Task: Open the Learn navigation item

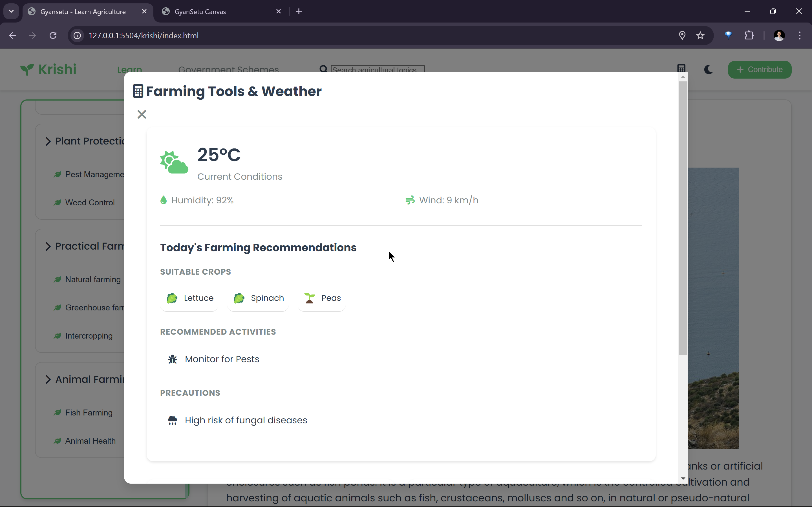Action: click(129, 69)
